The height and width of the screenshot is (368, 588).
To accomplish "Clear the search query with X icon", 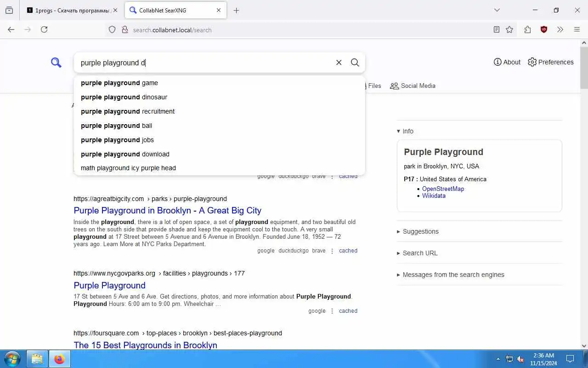I will 339,63.
